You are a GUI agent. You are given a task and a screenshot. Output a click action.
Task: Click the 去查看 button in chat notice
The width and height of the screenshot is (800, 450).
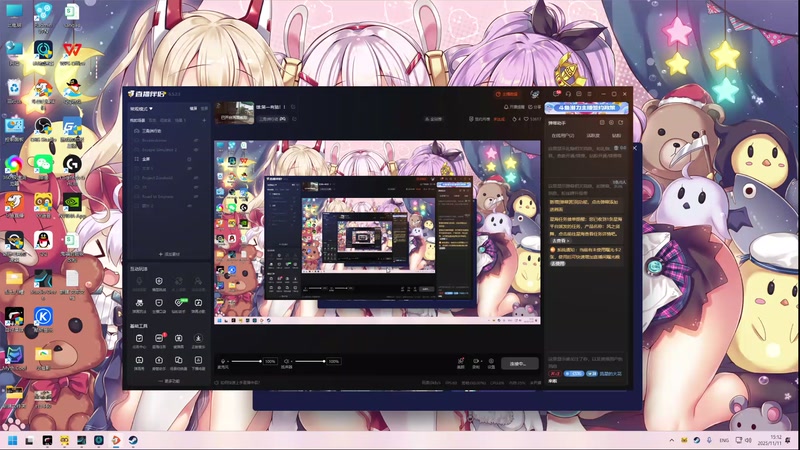(x=560, y=240)
